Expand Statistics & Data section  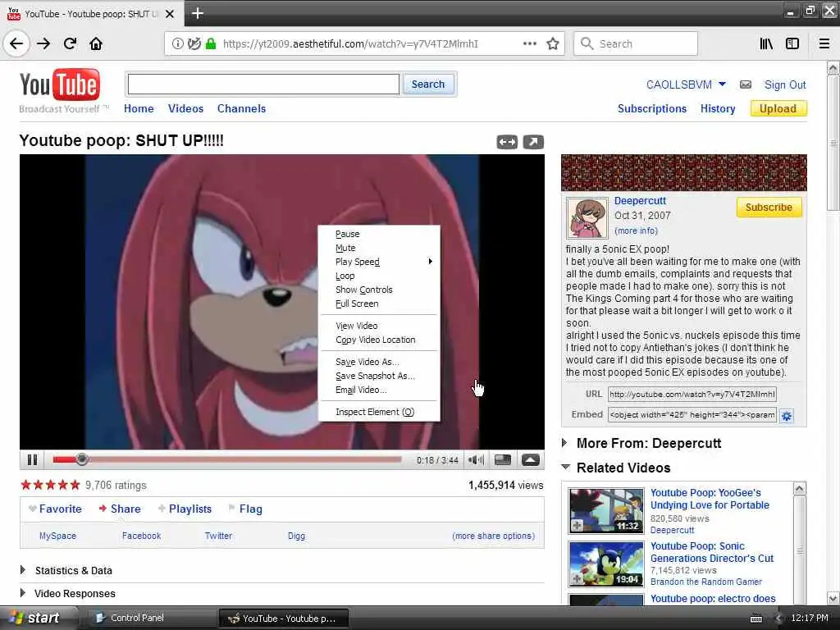click(x=22, y=570)
